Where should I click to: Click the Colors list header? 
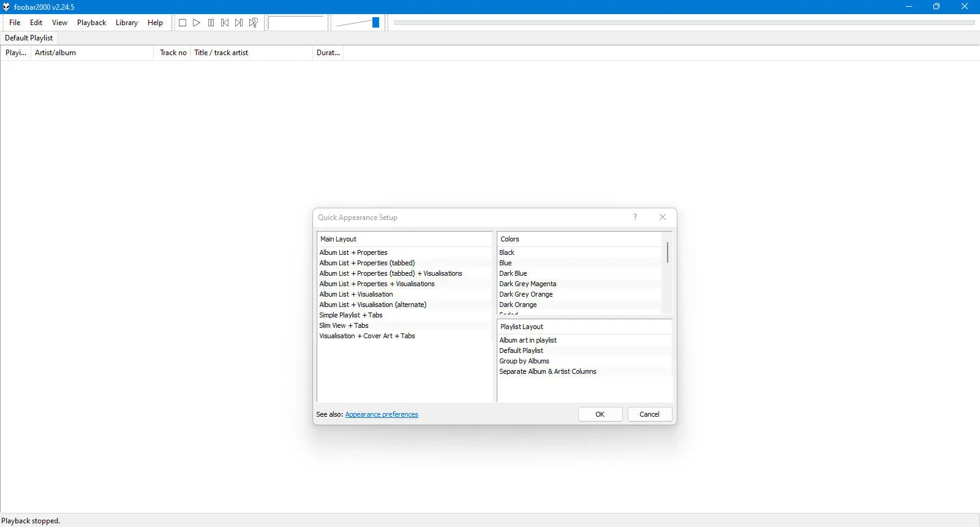[580, 239]
